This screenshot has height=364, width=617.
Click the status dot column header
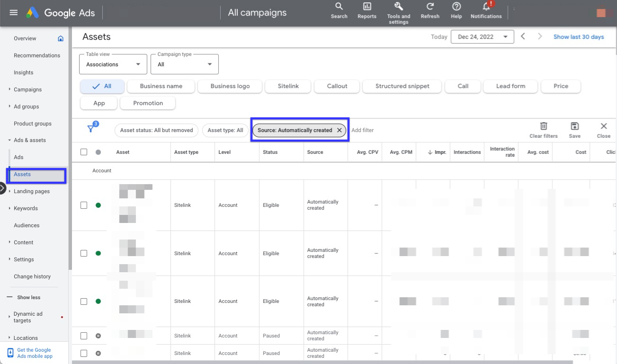98,152
